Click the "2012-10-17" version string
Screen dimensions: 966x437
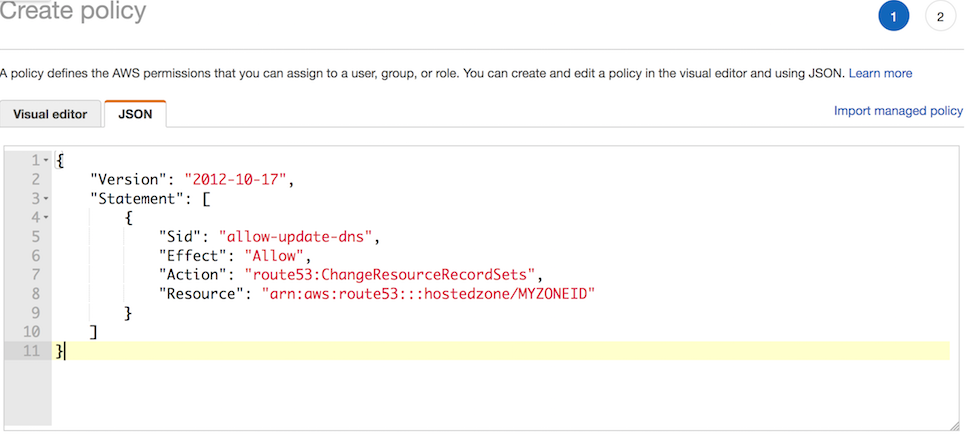click(235, 180)
